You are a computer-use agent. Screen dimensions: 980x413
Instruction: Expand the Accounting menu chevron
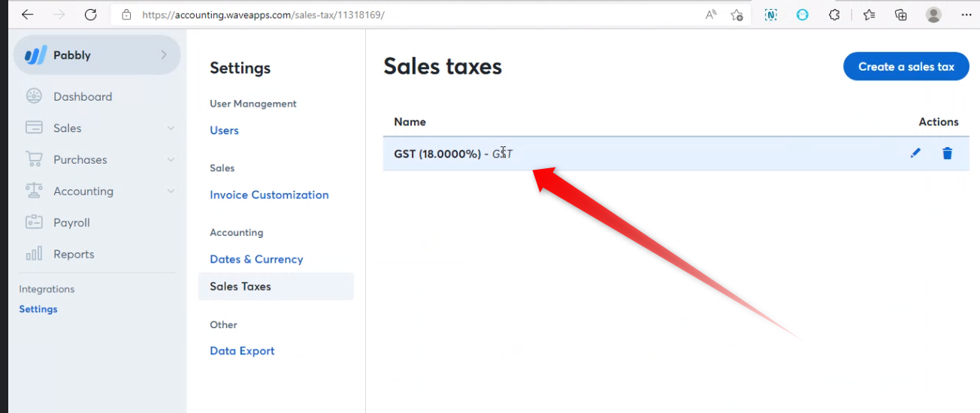[171, 191]
